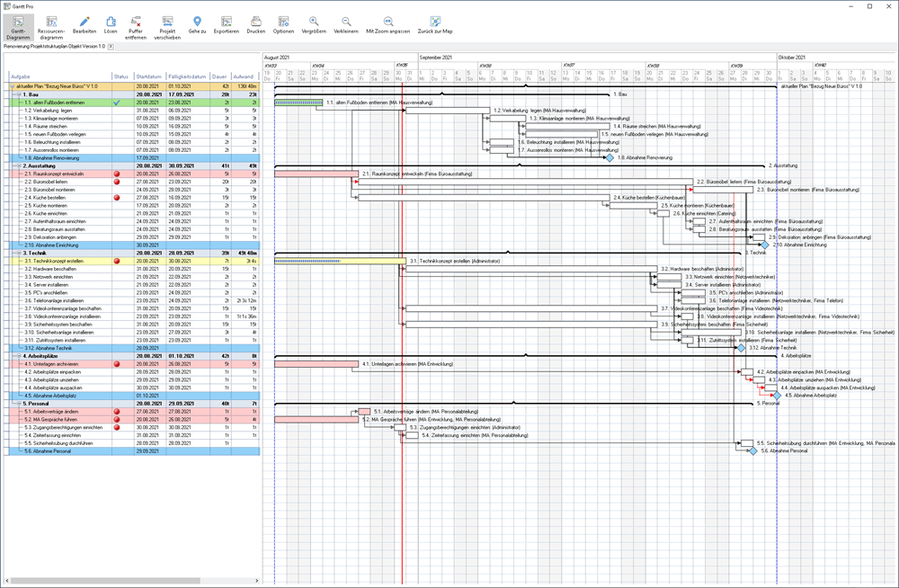Click the 1.8 Abnahme Renovierung milestone diamond
This screenshot has width=899, height=588.
pos(610,157)
